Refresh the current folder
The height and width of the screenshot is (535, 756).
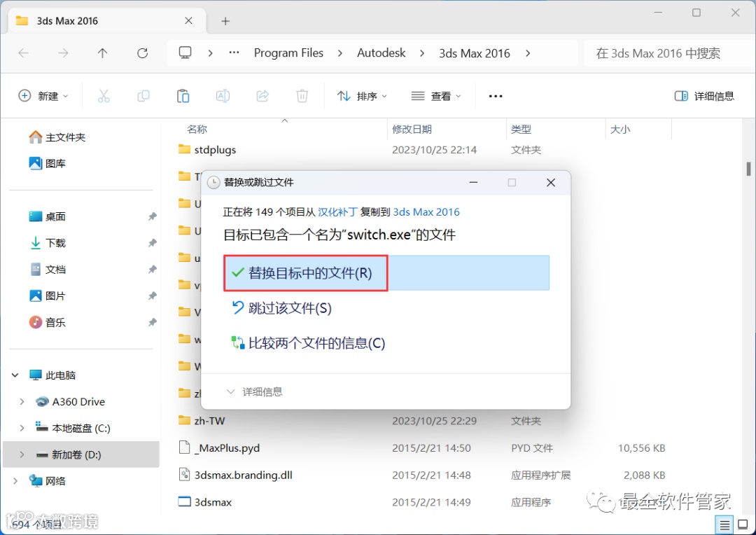(142, 53)
